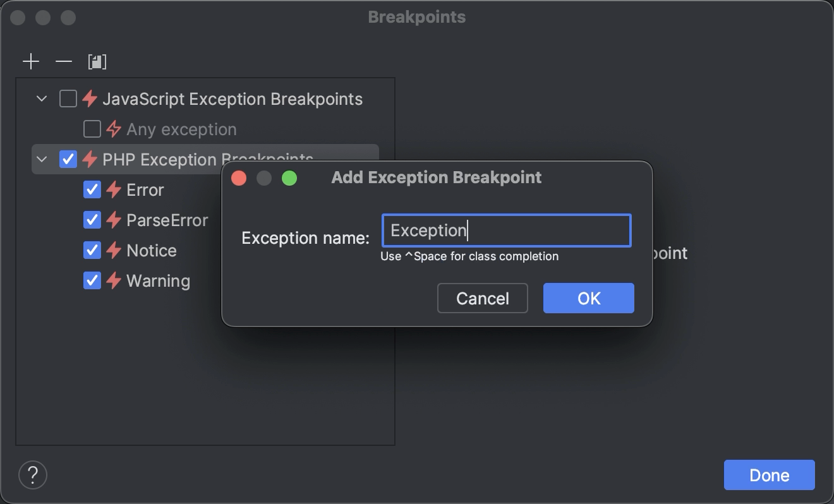
Task: Click the lightning icon beside ParseError
Action: pyautogui.click(x=114, y=220)
